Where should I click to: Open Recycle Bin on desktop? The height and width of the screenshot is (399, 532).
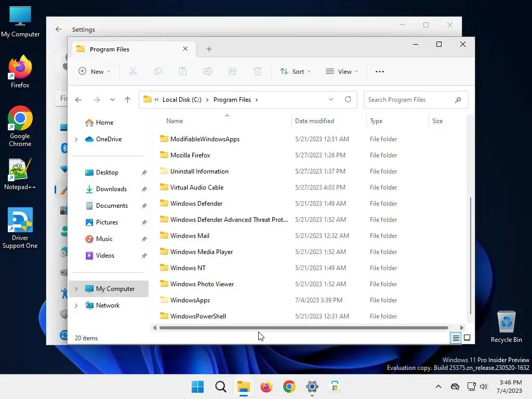point(506,327)
